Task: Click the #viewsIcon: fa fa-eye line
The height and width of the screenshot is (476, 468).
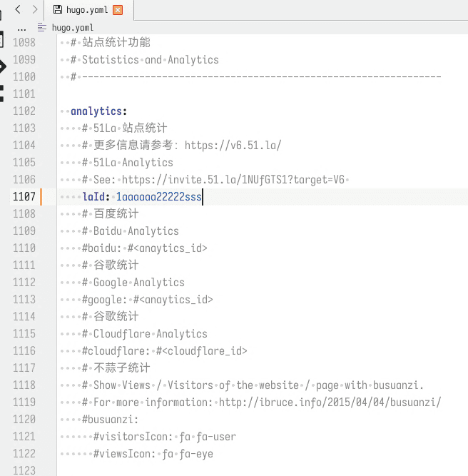Action: click(153, 454)
